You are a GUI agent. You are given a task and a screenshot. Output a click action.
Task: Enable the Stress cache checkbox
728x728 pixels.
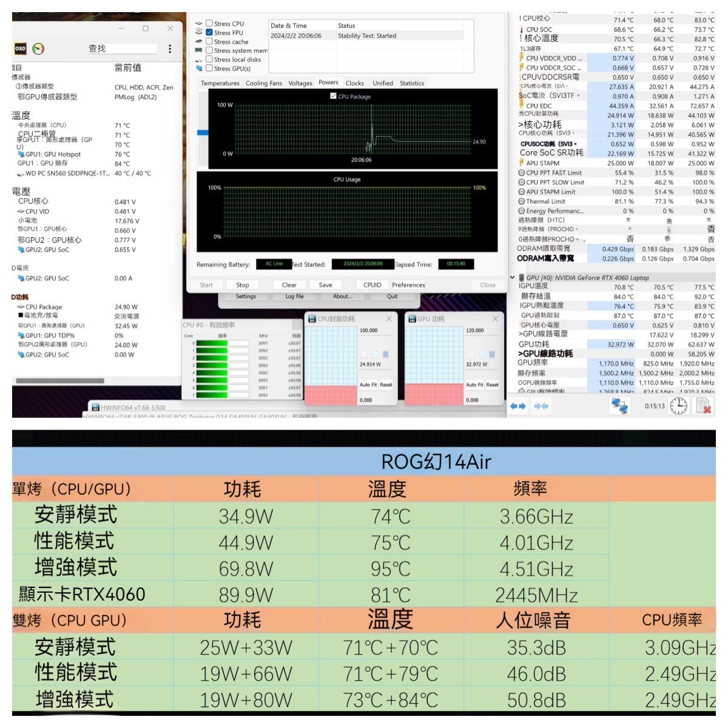coord(209,42)
